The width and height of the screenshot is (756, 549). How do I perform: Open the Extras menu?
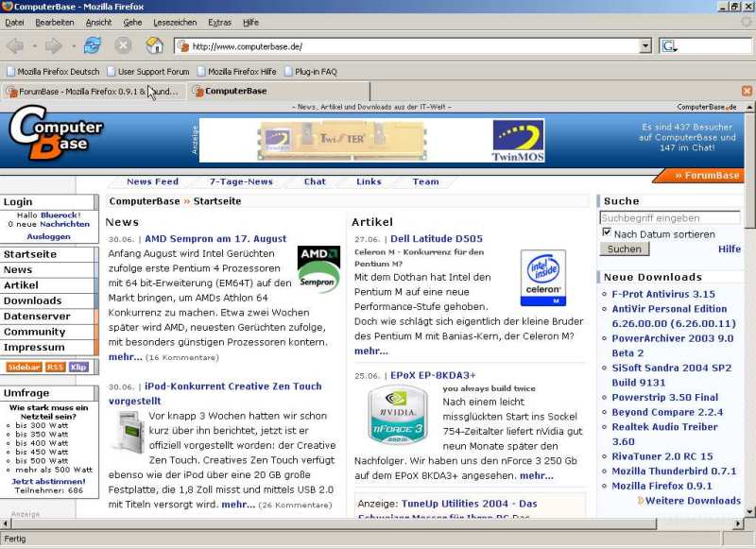[219, 22]
